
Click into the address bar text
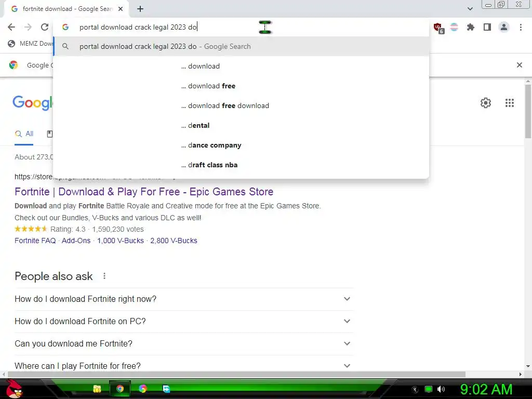138,27
